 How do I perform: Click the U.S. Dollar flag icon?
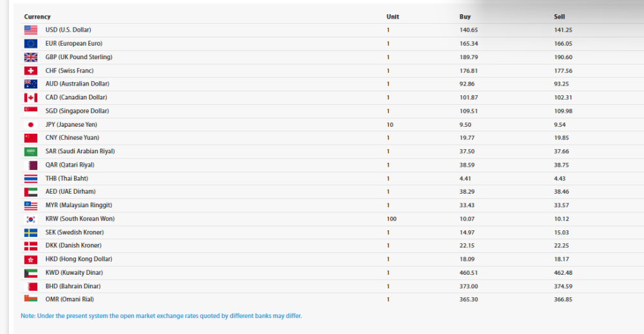(x=30, y=30)
